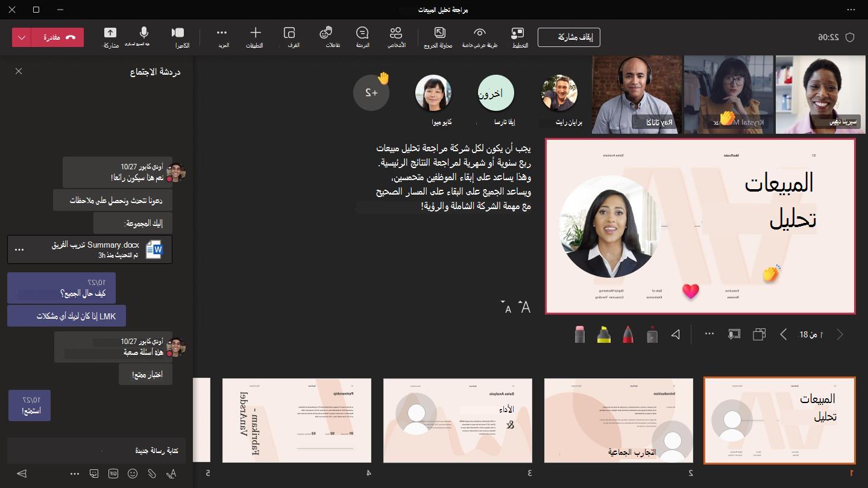Open the Apps (التطبيقات) plus icon
This screenshot has width=868, height=488.
pyautogui.click(x=255, y=33)
